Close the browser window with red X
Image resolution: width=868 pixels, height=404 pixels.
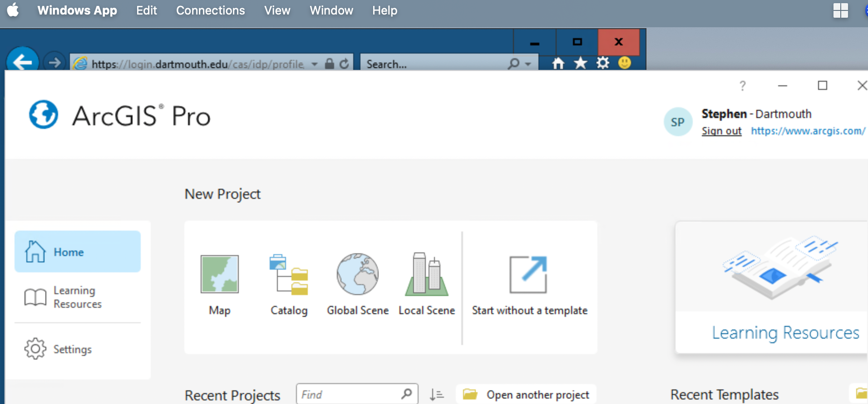click(619, 42)
